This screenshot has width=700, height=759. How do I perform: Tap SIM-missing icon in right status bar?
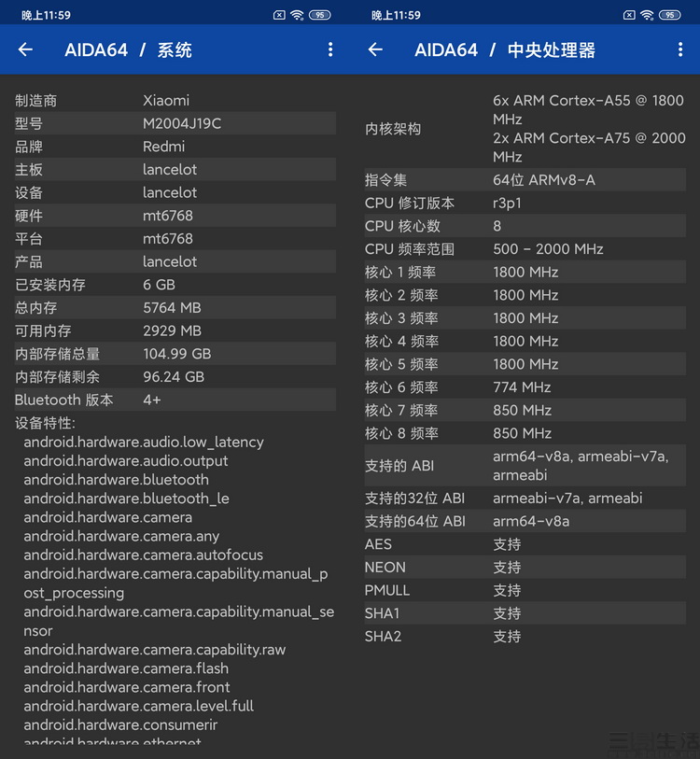(629, 15)
